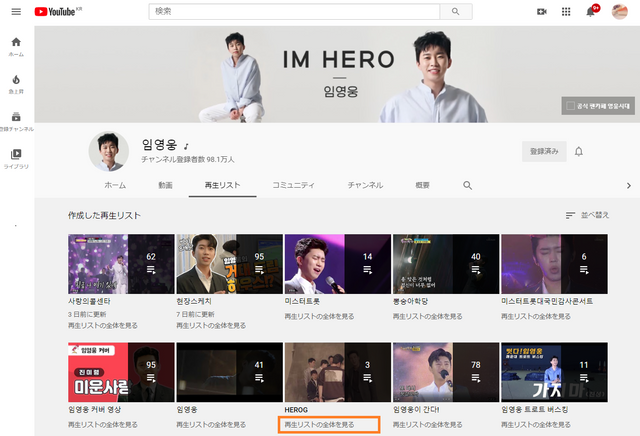This screenshot has width=640, height=436.
Task: Open the 뽕숭아학당 playlist thumbnail
Action: 446,264
